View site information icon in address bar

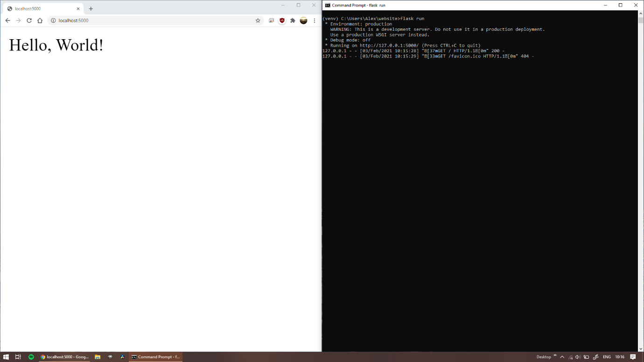53,21
